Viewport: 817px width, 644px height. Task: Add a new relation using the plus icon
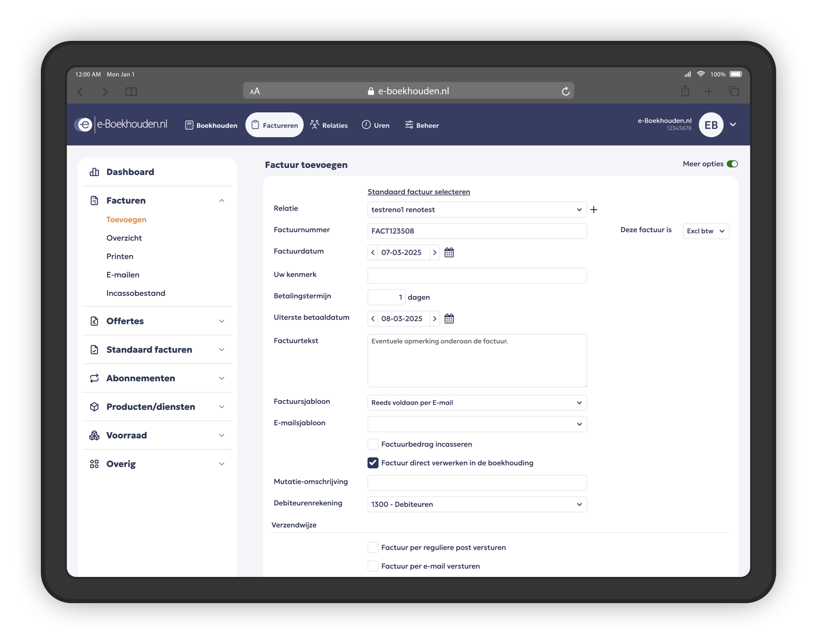594,210
